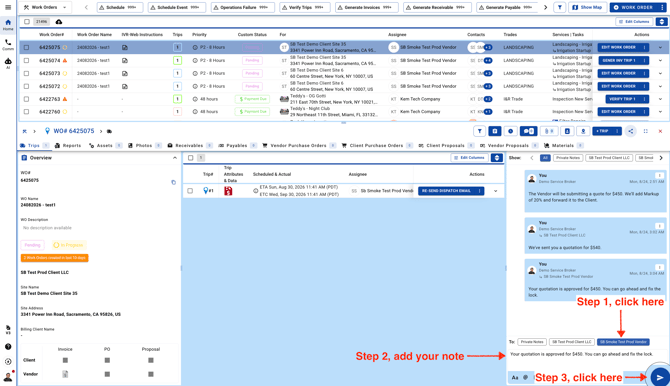
Task: Click the + WORK ORDER button
Action: pyautogui.click(x=638, y=7)
